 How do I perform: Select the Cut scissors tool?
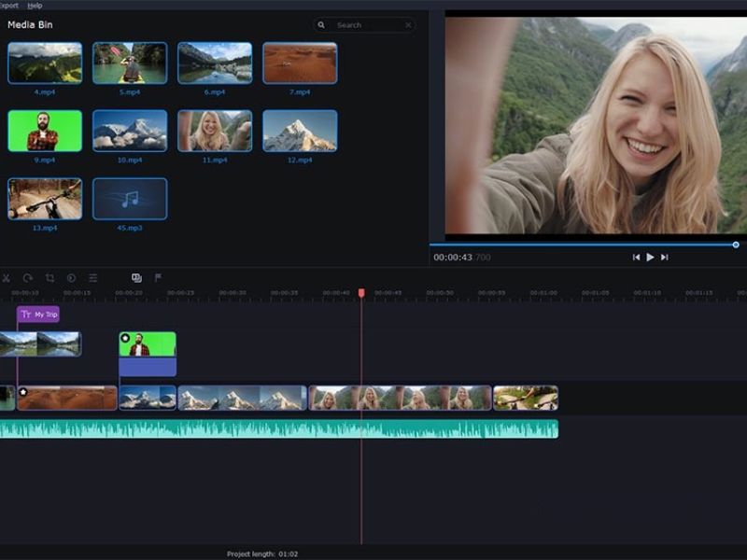[x=5, y=278]
